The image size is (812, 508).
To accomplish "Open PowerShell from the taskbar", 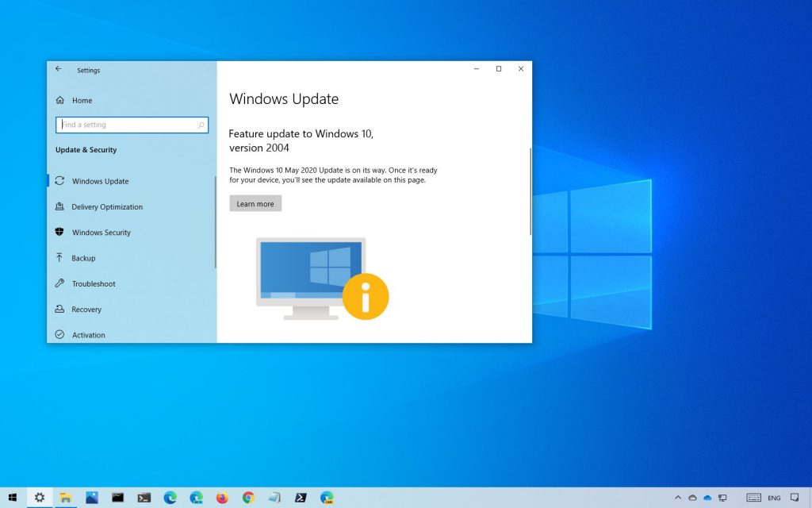I will (301, 498).
